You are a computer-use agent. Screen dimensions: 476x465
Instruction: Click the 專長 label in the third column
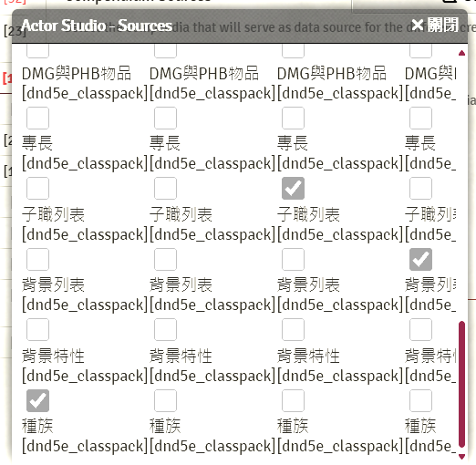click(293, 143)
